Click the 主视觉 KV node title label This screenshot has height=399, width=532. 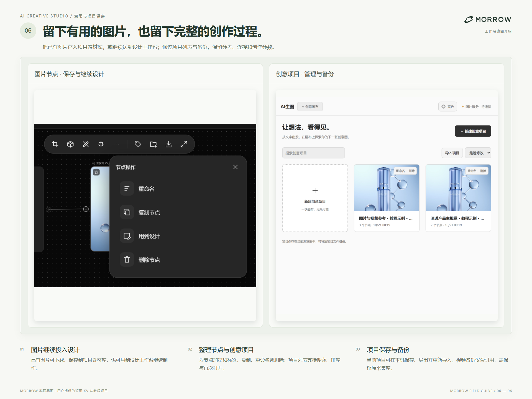tap(100, 163)
